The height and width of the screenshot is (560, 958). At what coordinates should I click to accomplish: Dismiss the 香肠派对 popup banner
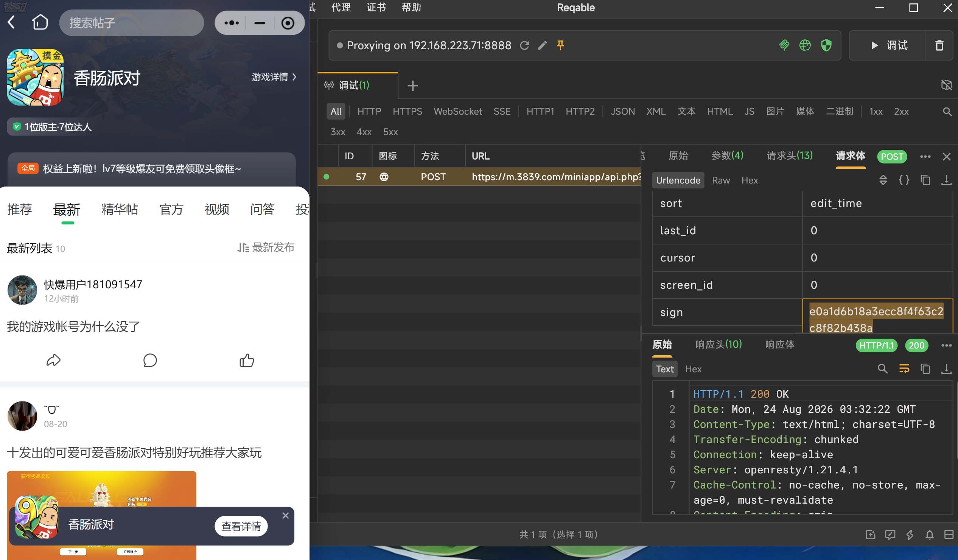286,515
